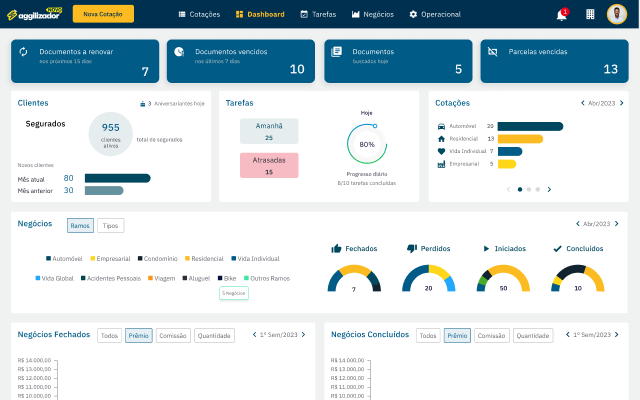Select Quantidade filter in Negócios Concluídos
Screen dimensions: 640x400
point(532,336)
